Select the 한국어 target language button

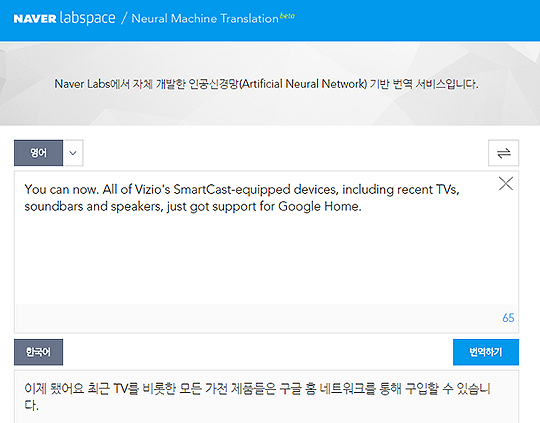38,352
